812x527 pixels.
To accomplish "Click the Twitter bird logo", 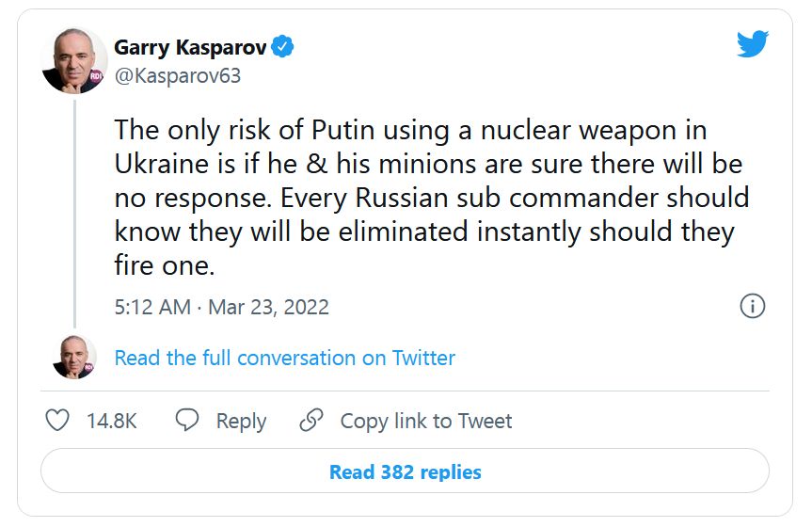I will [753, 44].
